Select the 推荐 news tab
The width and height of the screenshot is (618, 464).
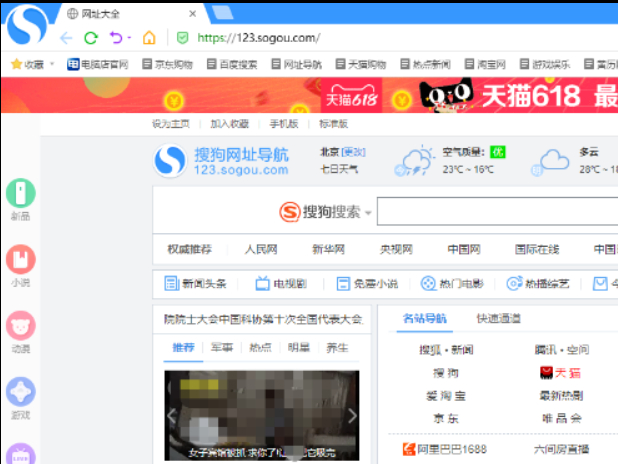pos(184,348)
